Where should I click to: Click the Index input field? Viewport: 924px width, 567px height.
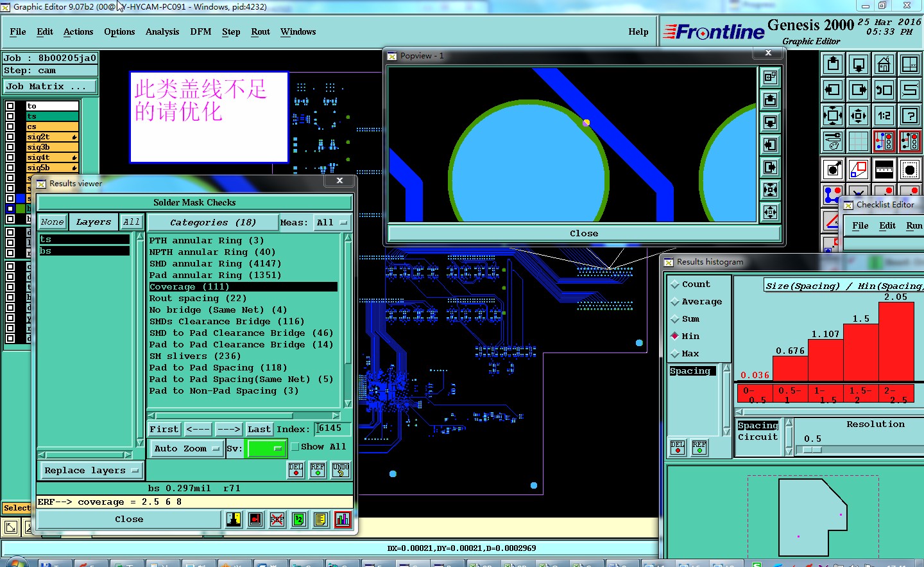click(x=333, y=428)
